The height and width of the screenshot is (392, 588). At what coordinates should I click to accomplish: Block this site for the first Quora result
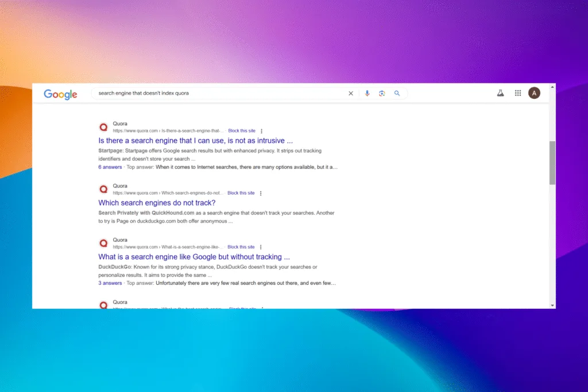pos(242,131)
